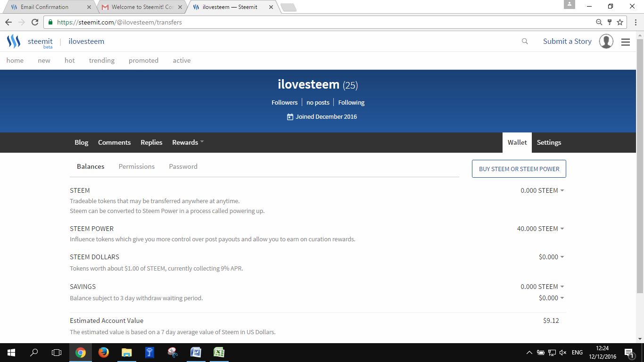The height and width of the screenshot is (362, 644).
Task: Open the Snipping Tool on the taskbar
Action: [173, 353]
